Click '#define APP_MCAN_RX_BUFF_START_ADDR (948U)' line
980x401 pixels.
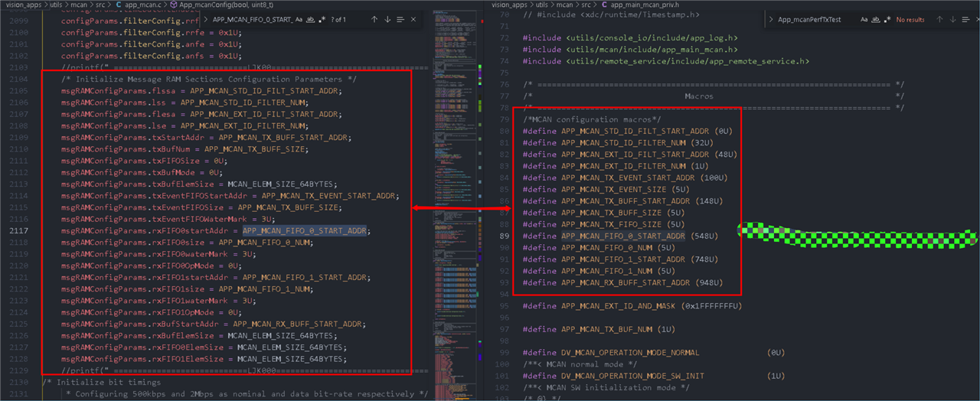pos(622,283)
